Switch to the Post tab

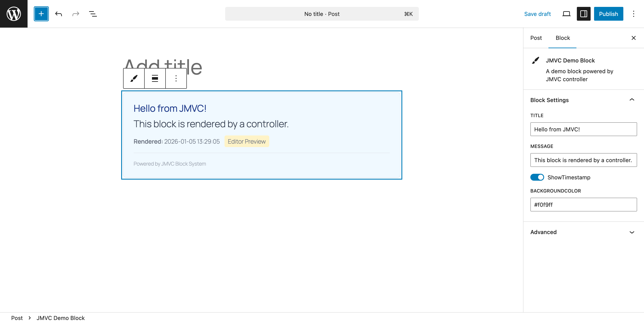[536, 38]
